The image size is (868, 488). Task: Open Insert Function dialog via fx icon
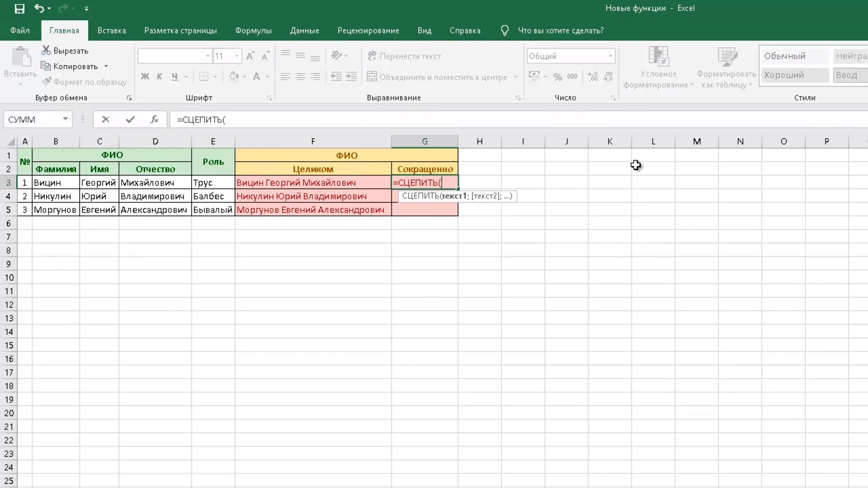click(x=155, y=119)
